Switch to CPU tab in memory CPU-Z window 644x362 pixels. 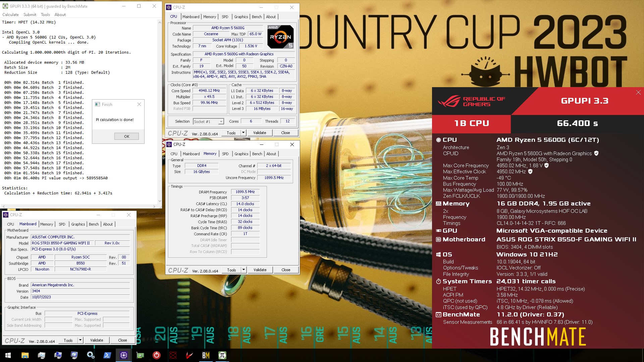(174, 154)
